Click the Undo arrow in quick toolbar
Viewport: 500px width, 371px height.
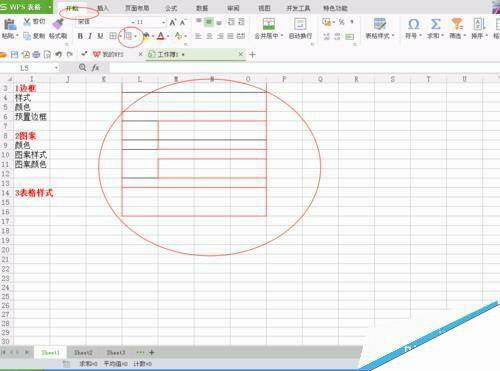tap(59, 54)
